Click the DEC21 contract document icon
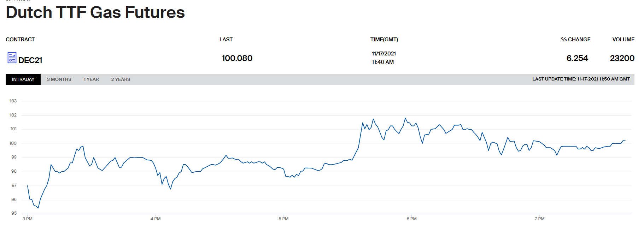The width and height of the screenshot is (644, 226). pyautogui.click(x=12, y=58)
